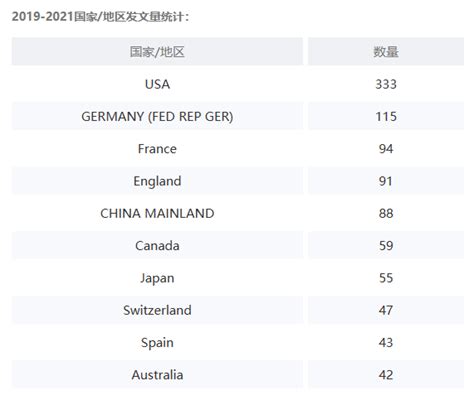
Task: Select the USA row cell
Action: click(157, 84)
